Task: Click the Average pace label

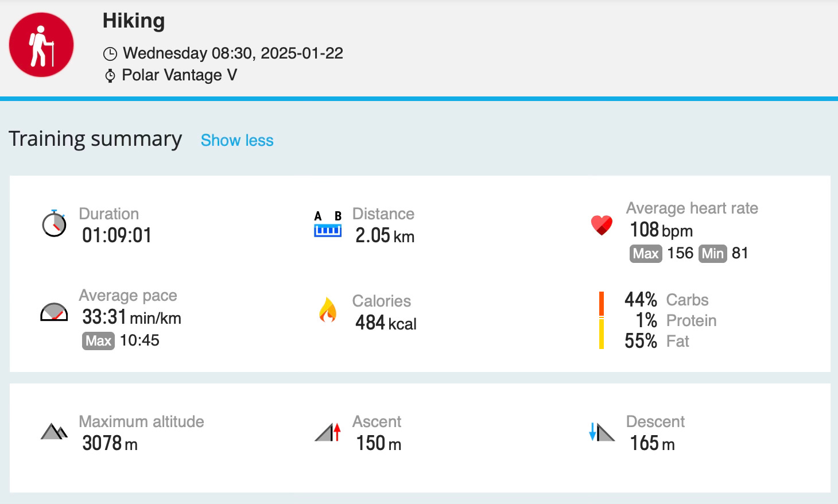Action: coord(128,296)
